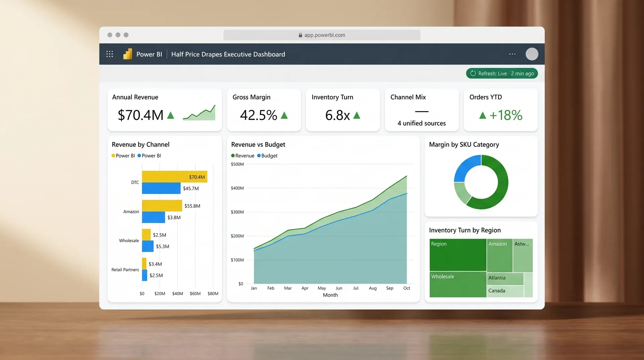Select the Astw... treemap tile
This screenshot has height=360, width=644.
pos(523,255)
